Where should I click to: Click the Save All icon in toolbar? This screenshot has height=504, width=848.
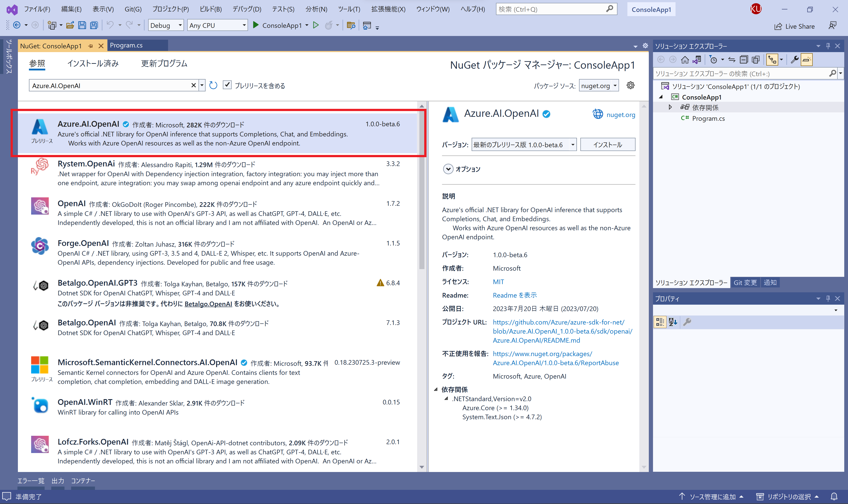[x=94, y=25]
